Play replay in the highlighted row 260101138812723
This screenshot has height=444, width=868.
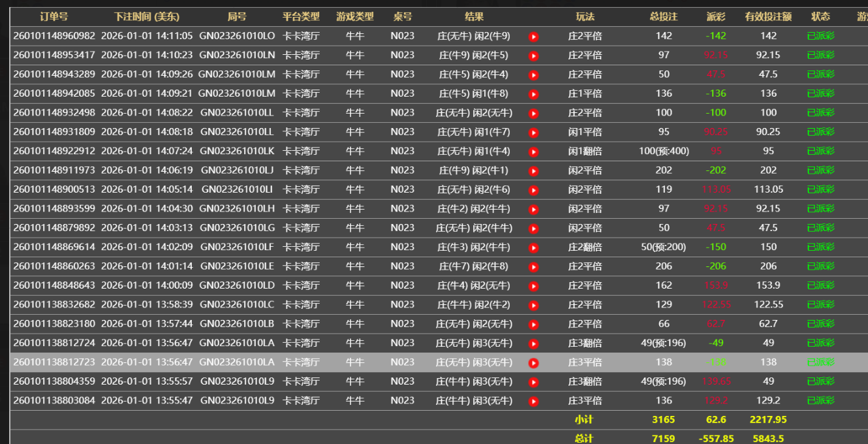533,363
